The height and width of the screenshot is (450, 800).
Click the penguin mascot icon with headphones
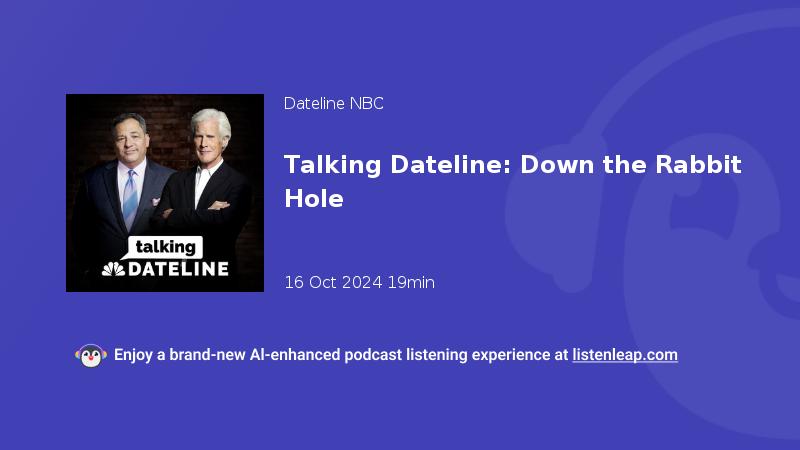pyautogui.click(x=91, y=356)
